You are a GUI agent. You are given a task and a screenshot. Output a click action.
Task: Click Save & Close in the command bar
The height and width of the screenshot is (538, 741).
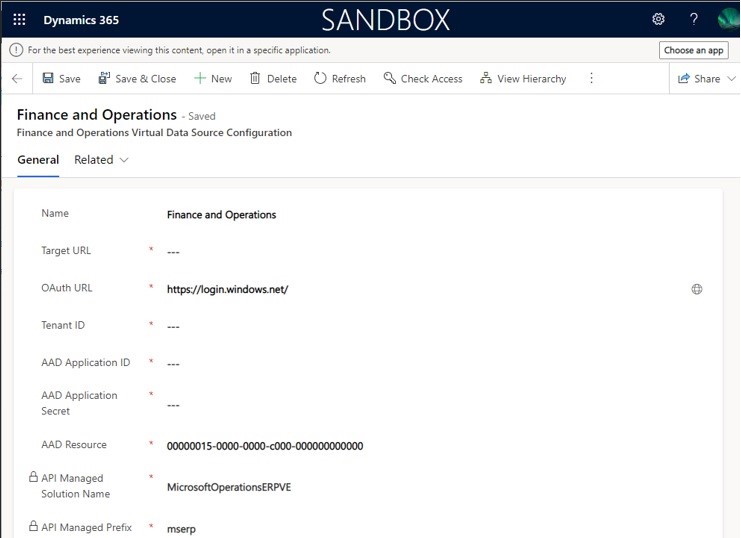[x=137, y=78]
